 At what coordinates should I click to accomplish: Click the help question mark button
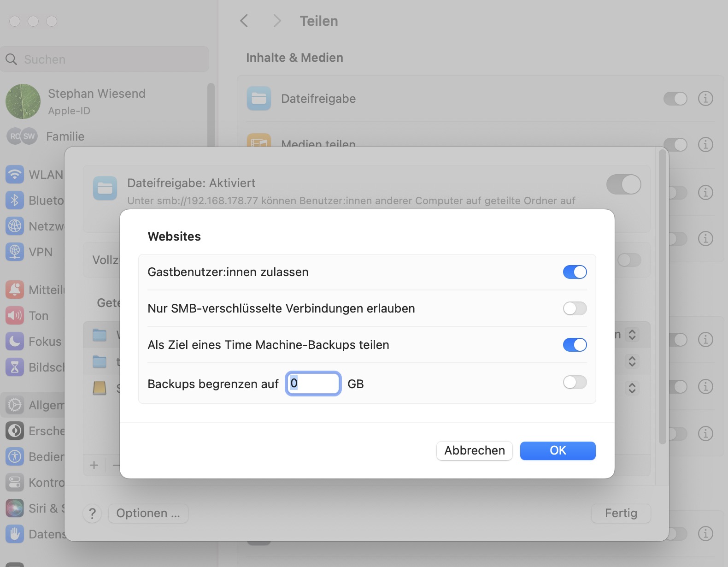[92, 513]
